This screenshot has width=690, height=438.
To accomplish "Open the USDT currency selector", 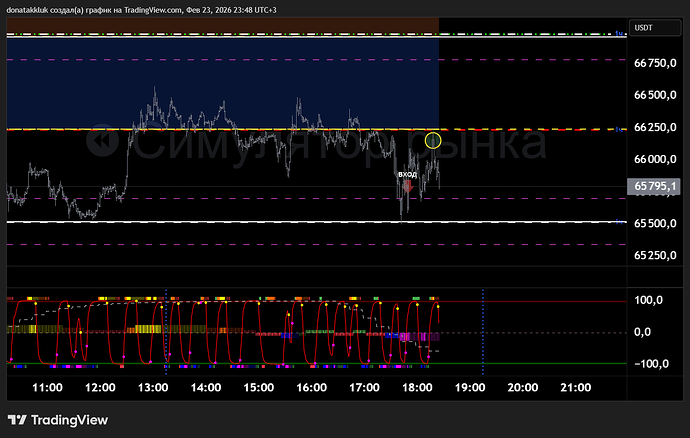I will [x=654, y=28].
